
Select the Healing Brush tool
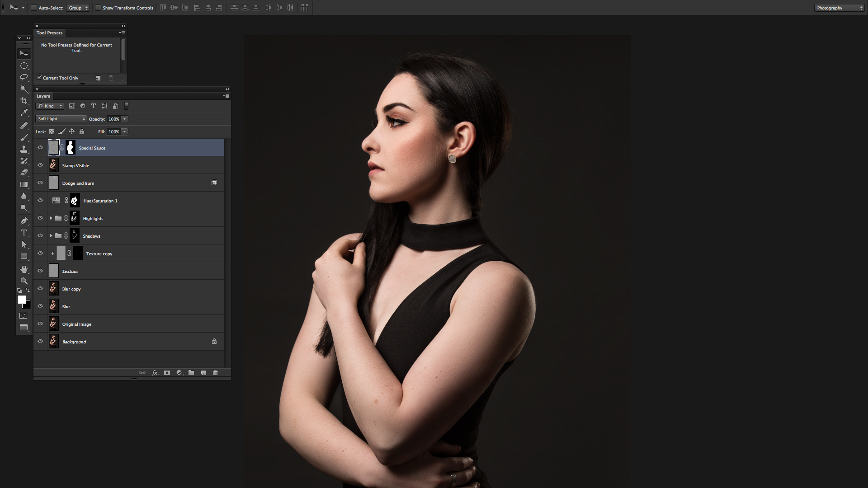point(24,126)
